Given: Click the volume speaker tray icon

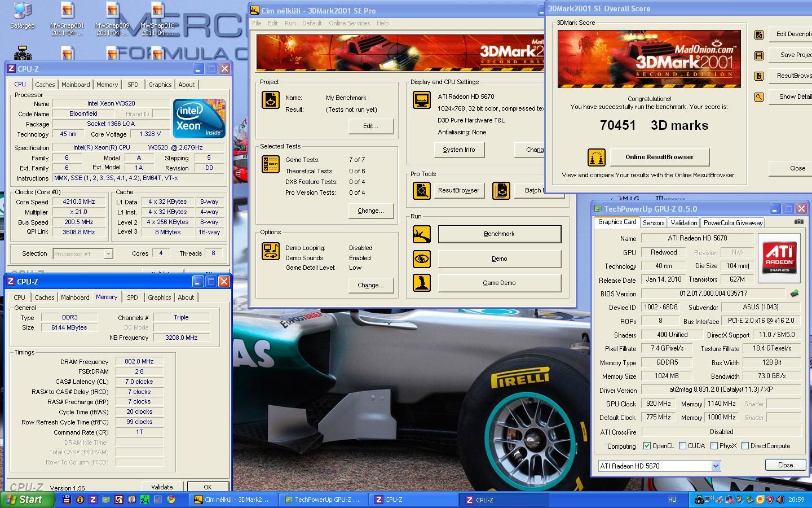Looking at the screenshot, I should point(780,500).
